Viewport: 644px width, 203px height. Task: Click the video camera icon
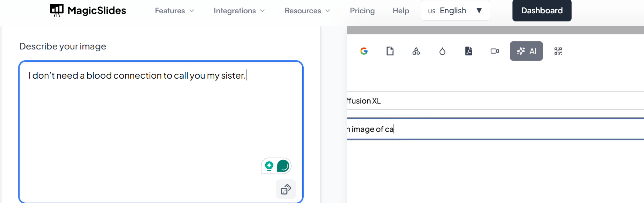495,51
